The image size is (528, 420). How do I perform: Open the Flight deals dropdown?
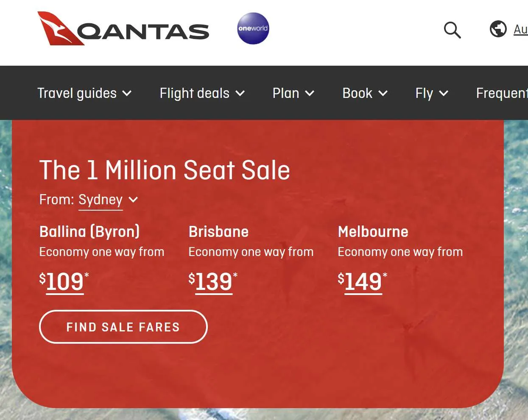click(202, 93)
